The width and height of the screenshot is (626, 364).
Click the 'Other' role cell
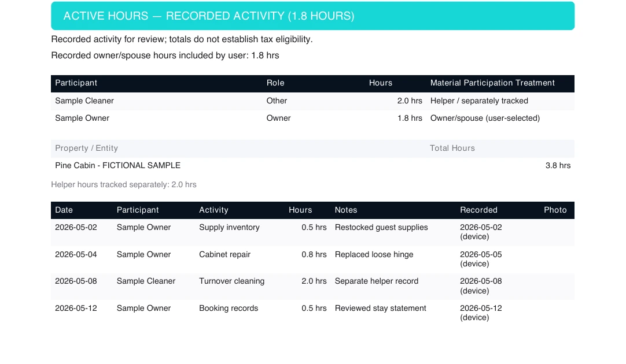(277, 101)
